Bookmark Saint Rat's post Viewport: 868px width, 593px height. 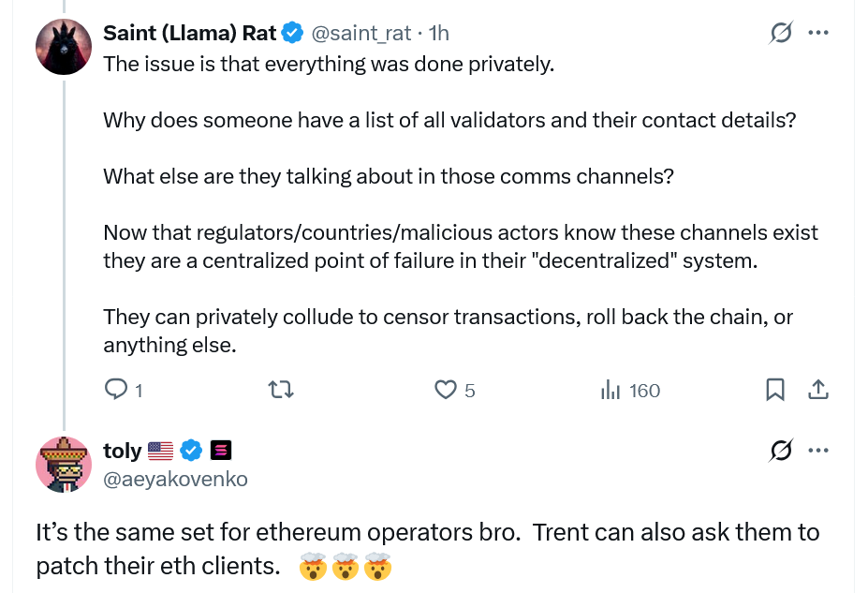click(x=775, y=390)
